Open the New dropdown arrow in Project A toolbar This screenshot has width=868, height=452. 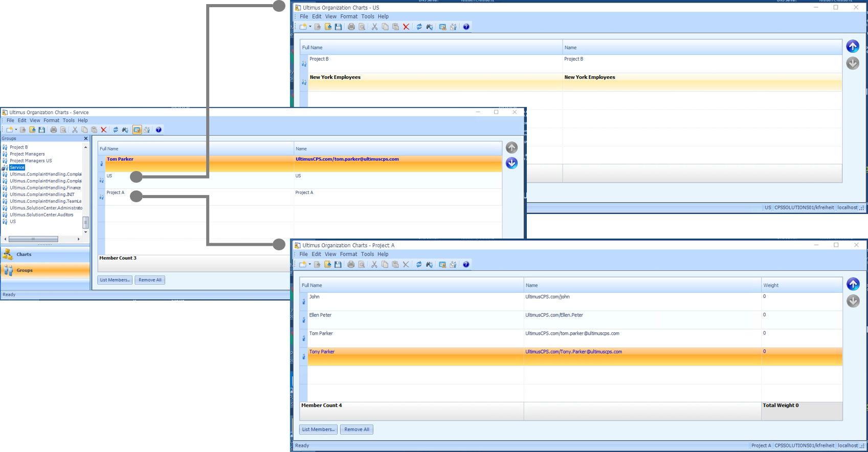(x=309, y=265)
